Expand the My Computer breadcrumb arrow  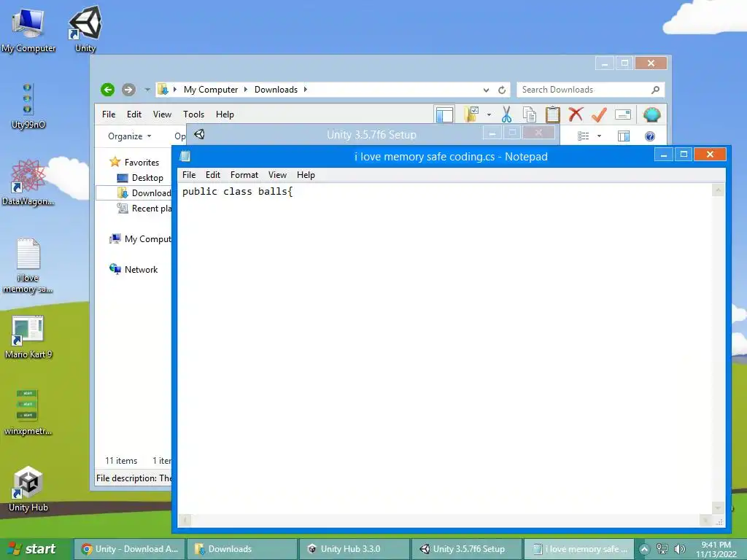[x=246, y=90]
